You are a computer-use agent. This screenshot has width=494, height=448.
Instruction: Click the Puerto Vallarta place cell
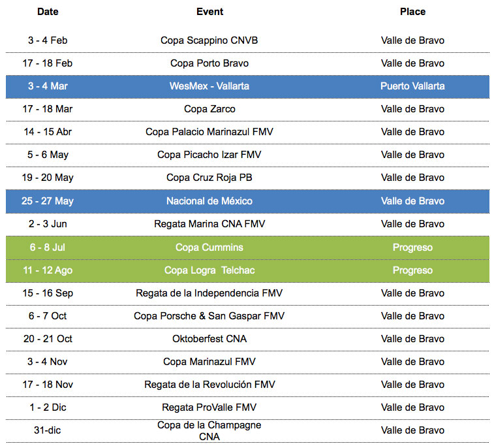[x=412, y=86]
